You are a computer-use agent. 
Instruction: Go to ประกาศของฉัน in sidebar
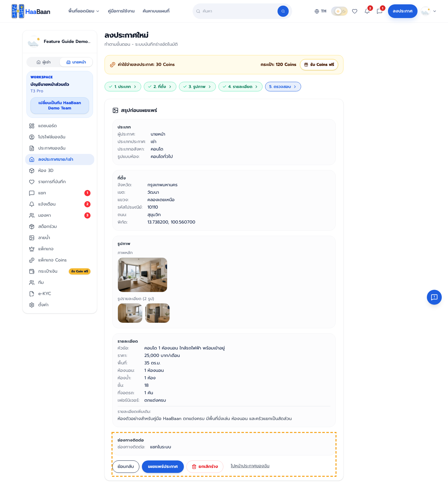pyautogui.click(x=60, y=148)
